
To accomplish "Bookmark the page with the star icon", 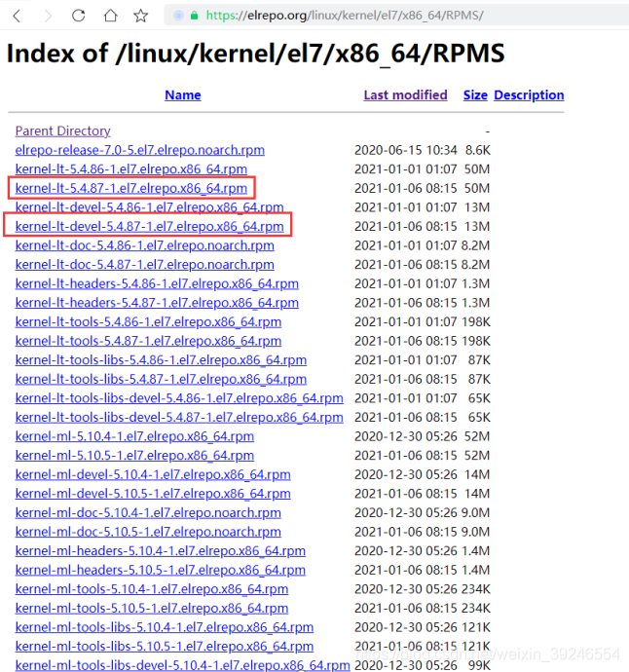I will [x=140, y=16].
